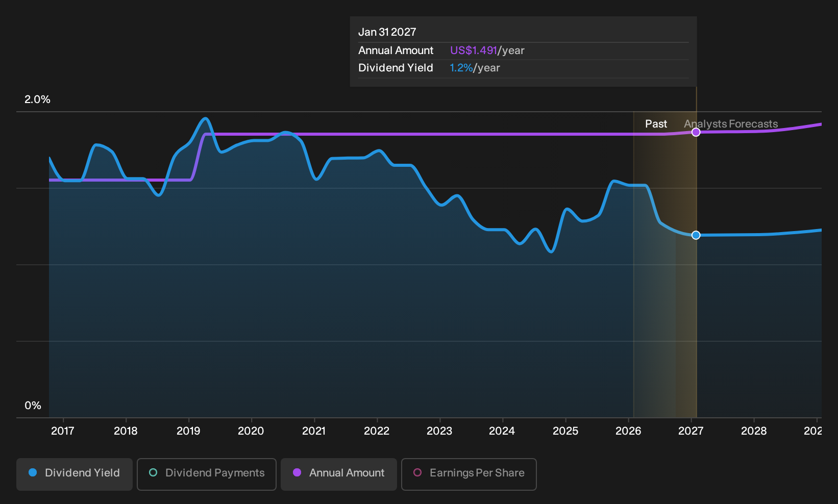Click the Analysts Forecasts label
This screenshot has height=504, width=838.
pos(731,124)
